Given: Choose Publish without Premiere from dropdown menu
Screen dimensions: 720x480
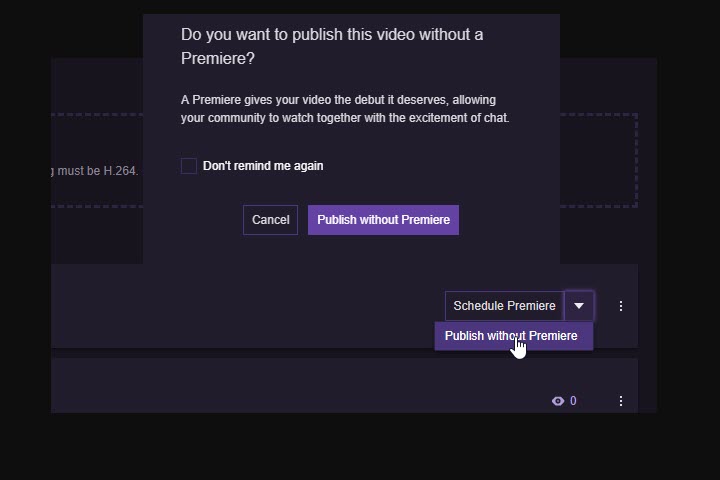Looking at the screenshot, I should tap(511, 336).
